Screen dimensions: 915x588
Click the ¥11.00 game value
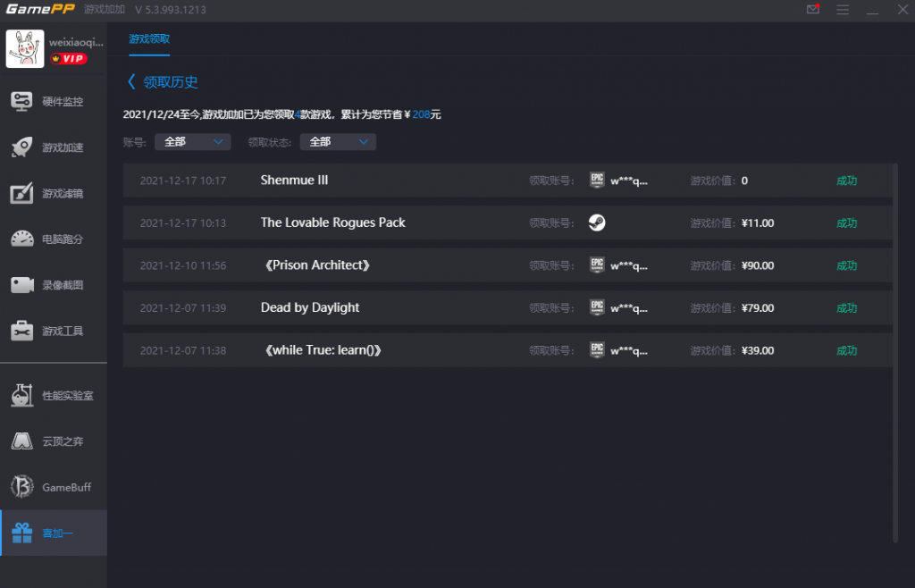click(x=758, y=223)
